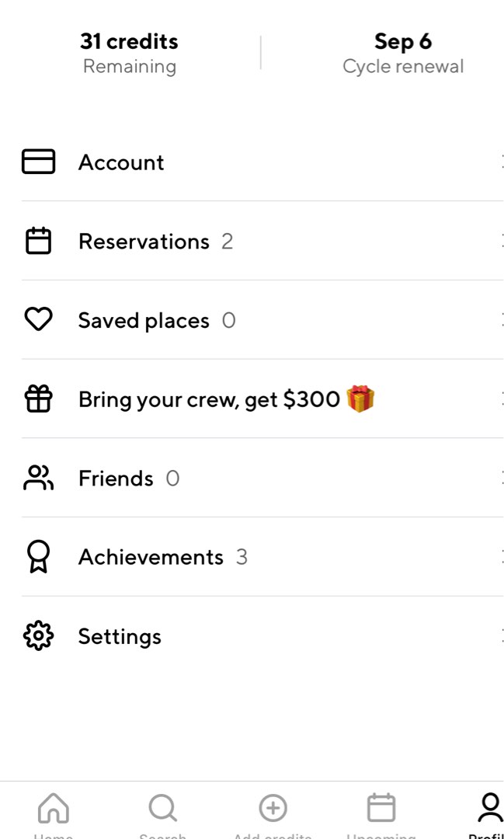Open Settings via the gear icon

tap(38, 635)
